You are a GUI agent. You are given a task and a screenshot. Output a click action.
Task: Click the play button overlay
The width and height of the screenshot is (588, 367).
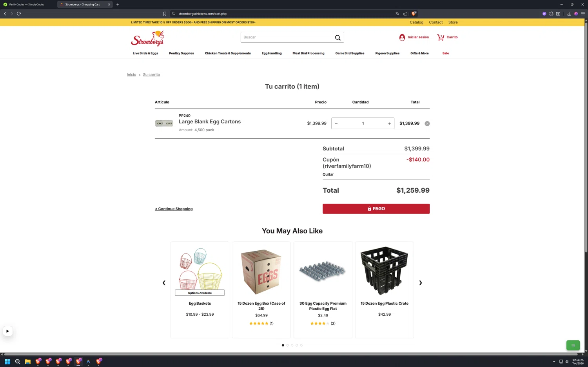point(7,331)
